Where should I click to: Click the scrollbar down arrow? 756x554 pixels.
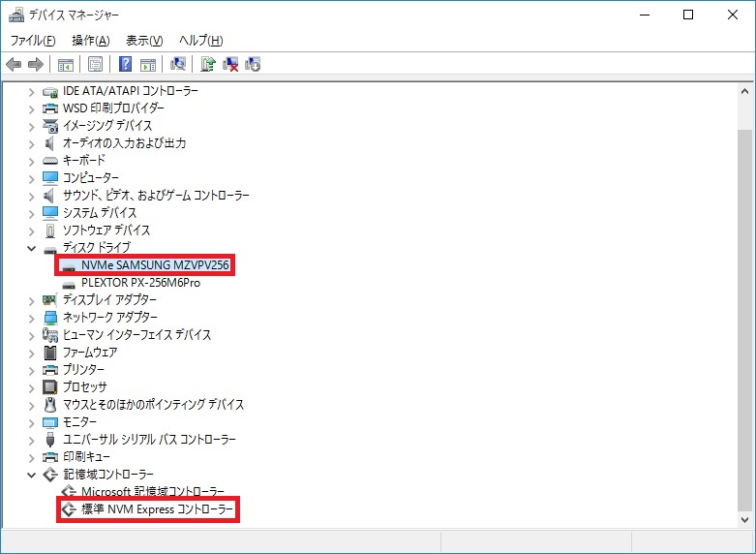click(x=744, y=520)
